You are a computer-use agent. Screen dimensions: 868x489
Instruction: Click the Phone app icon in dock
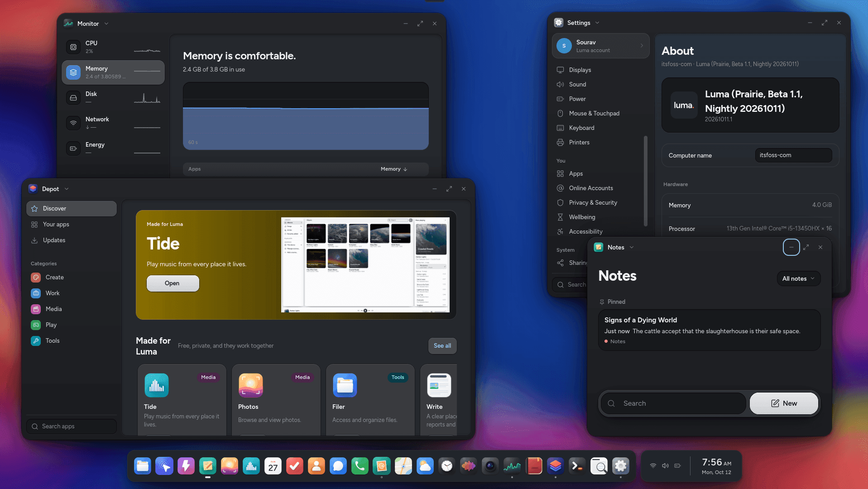360,466
